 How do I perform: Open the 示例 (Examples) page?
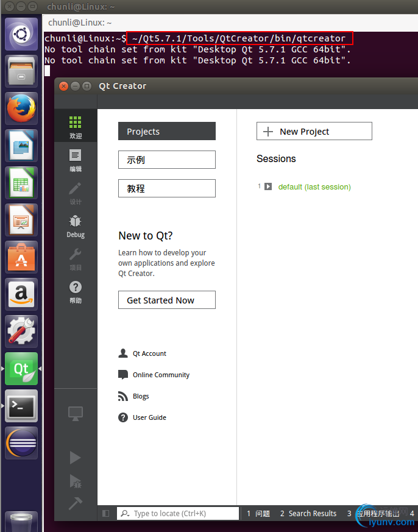167,160
